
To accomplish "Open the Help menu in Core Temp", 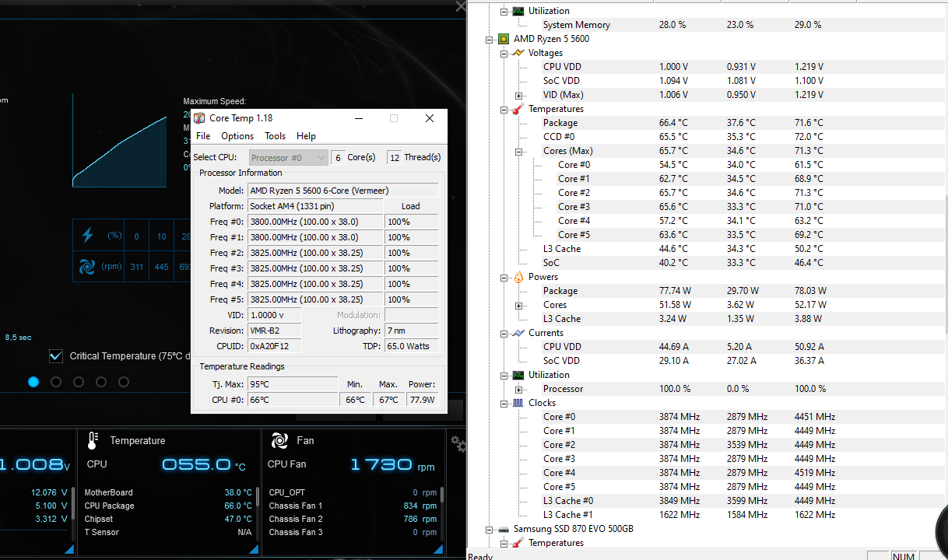I will 307,136.
